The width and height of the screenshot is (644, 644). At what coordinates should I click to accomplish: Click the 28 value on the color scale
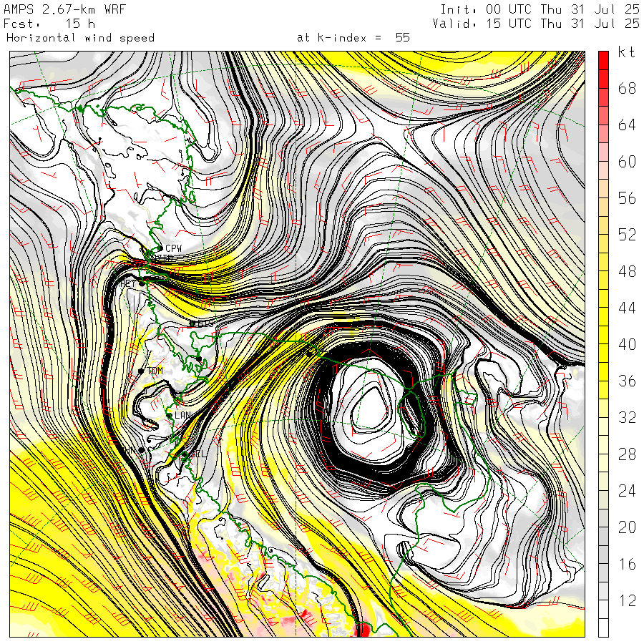(x=627, y=454)
